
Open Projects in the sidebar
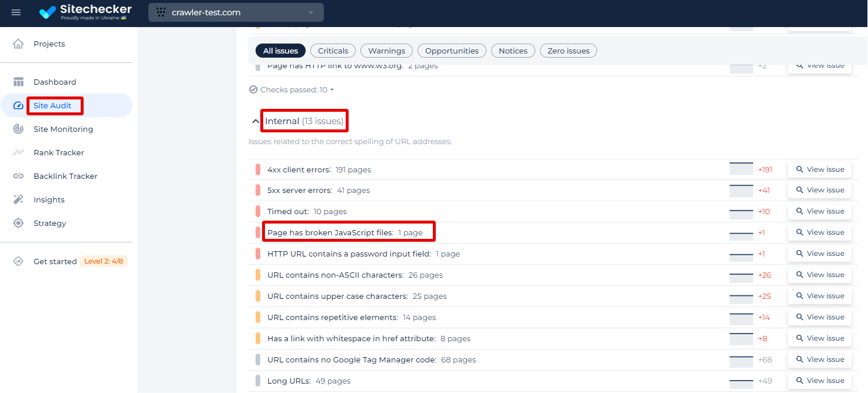(x=49, y=44)
